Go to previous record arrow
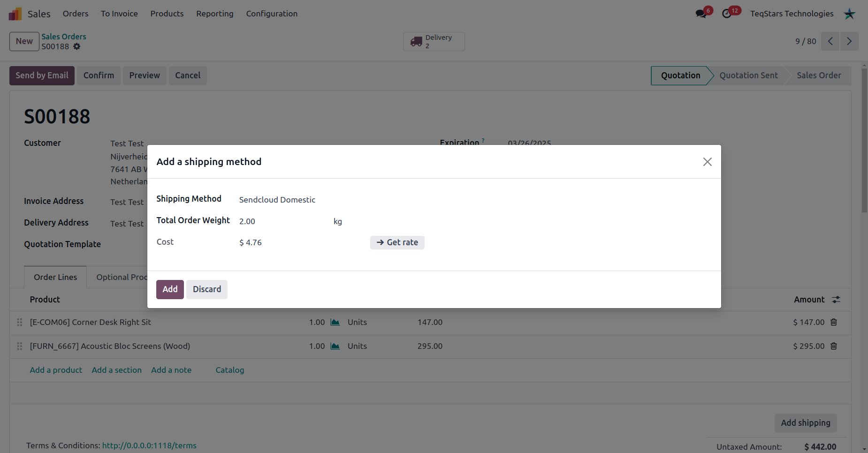Screen dimensions: 868x453 click(830, 41)
